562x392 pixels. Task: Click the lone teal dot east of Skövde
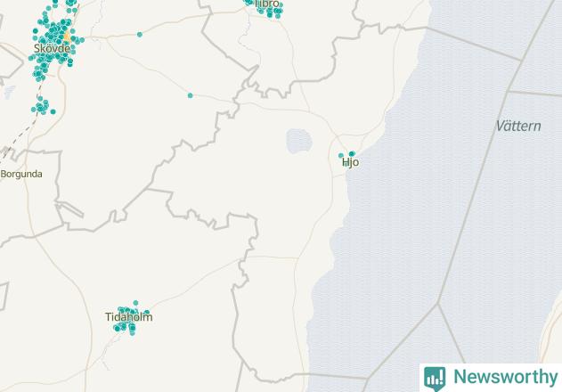tap(140, 35)
